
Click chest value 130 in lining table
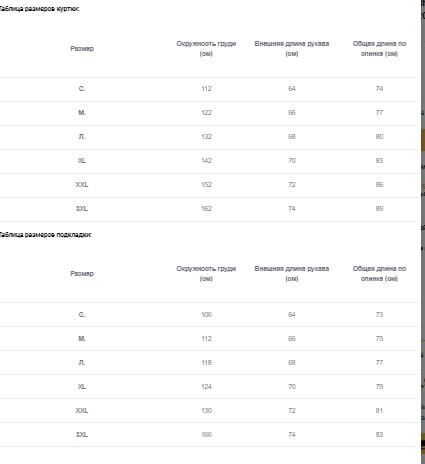pos(206,411)
